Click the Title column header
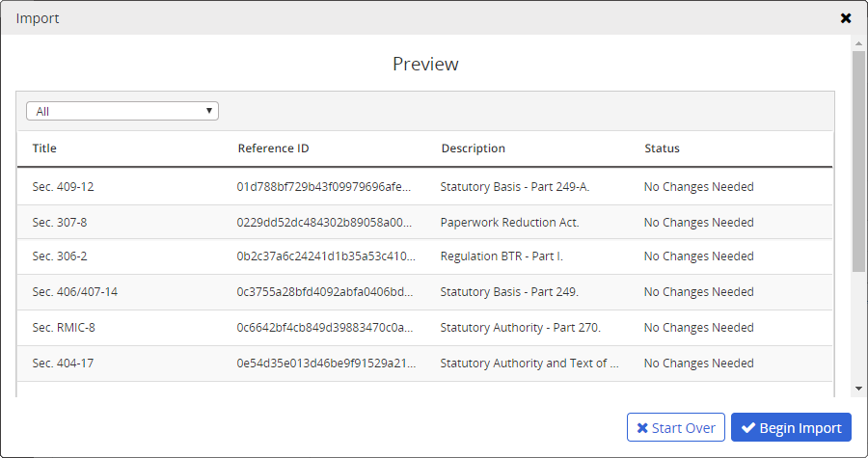Screen dimensions: 868x458 coord(44,148)
